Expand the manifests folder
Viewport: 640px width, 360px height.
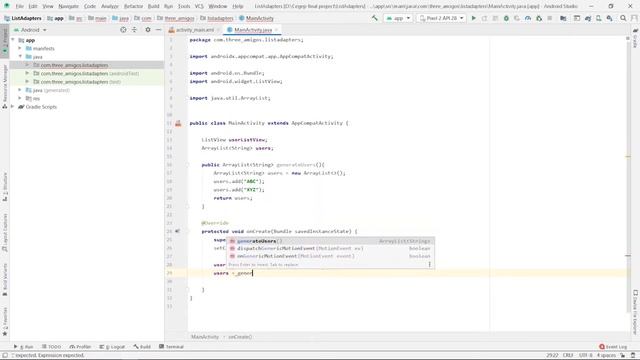pyautogui.click(x=20, y=48)
